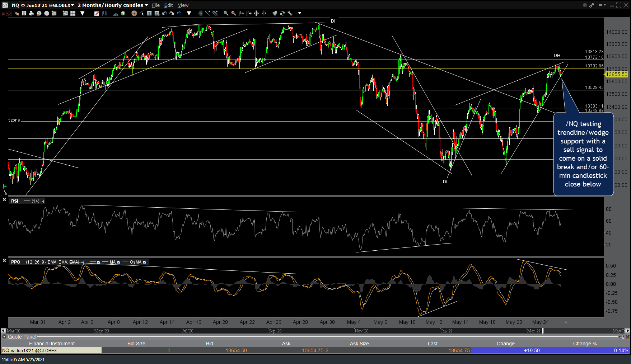The height and width of the screenshot is (364, 631).
Task: Click the gear settings icon in title bar
Action: tap(585, 5)
